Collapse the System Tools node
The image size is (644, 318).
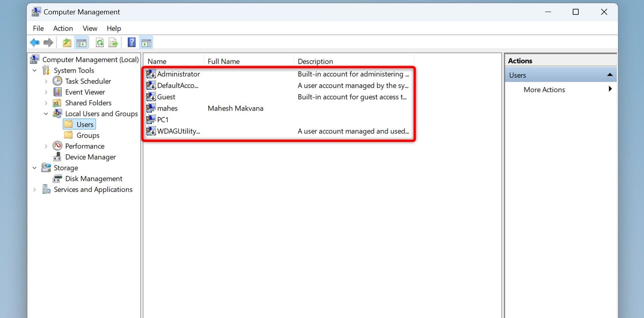pos(34,70)
